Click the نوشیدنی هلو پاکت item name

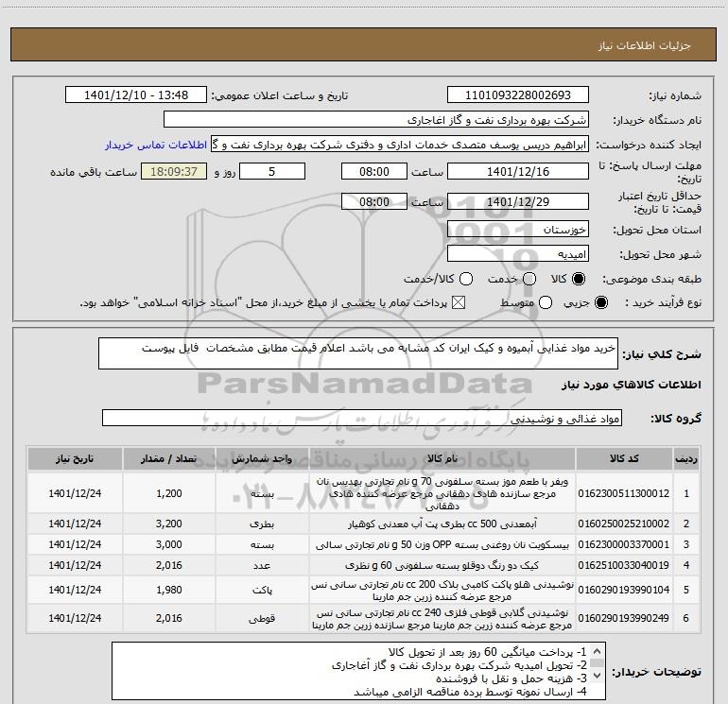442,591
